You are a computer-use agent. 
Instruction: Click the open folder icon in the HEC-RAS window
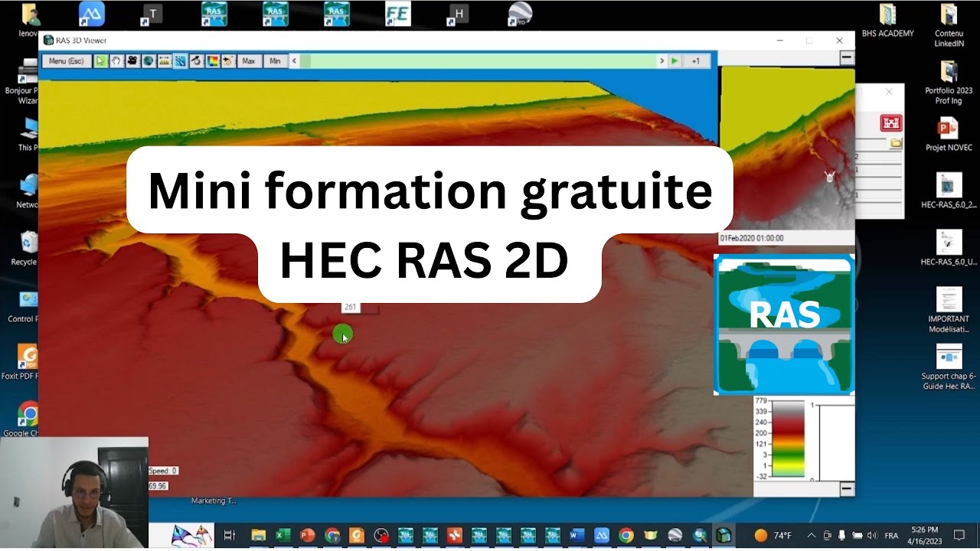[896, 143]
